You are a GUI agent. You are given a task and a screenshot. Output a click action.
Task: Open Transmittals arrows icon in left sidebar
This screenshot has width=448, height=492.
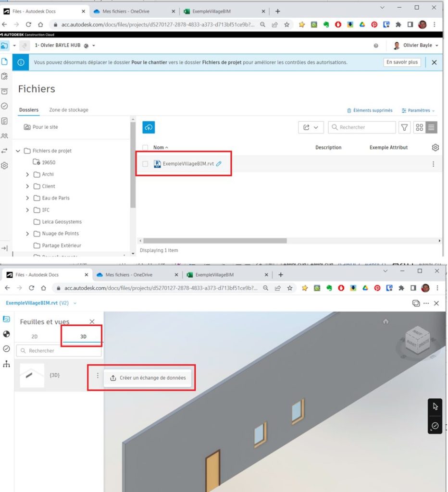tap(4, 150)
